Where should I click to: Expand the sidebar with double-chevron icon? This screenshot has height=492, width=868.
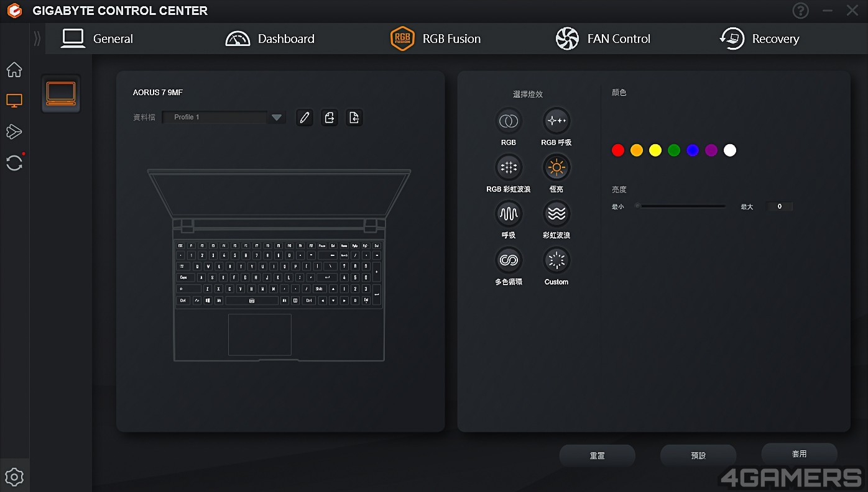coord(37,39)
